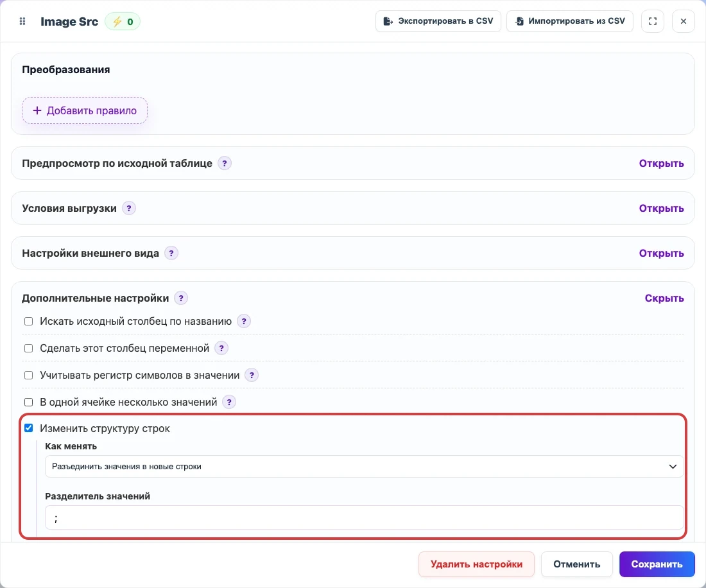
Task: Show help for Сделать этот столбец переменной
Action: coord(221,348)
